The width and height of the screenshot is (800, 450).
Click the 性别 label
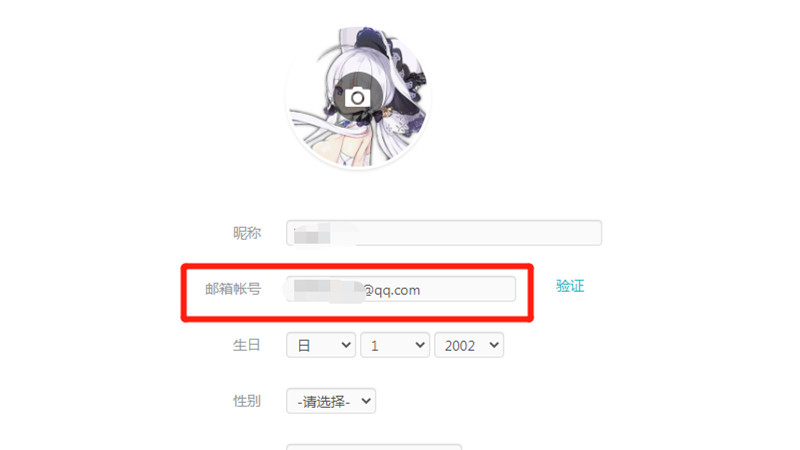pyautogui.click(x=247, y=402)
